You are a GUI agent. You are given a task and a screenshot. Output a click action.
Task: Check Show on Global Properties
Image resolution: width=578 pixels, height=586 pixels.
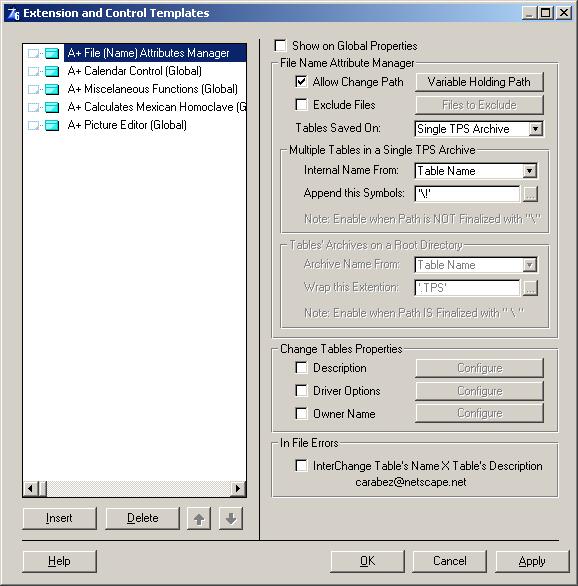click(280, 46)
